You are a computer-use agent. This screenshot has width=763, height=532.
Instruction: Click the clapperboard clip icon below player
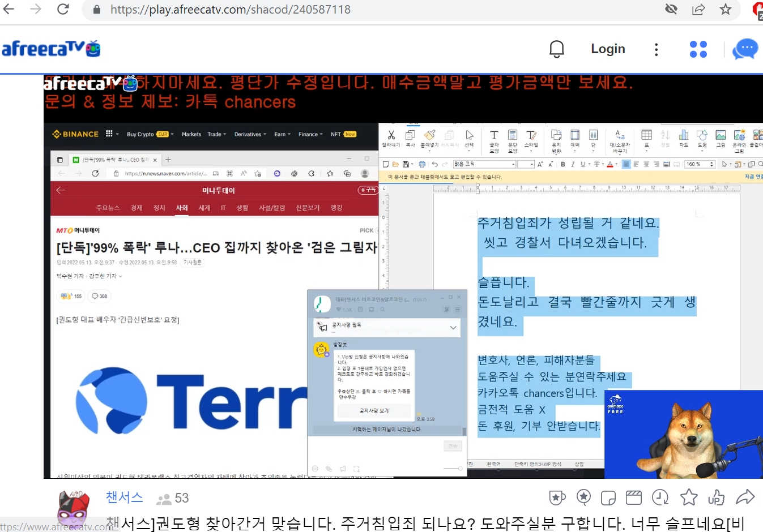click(x=633, y=497)
